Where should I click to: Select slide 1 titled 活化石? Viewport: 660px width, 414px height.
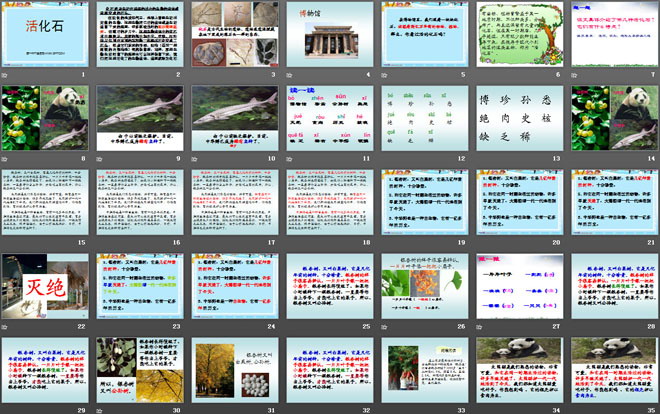pyautogui.click(x=45, y=34)
